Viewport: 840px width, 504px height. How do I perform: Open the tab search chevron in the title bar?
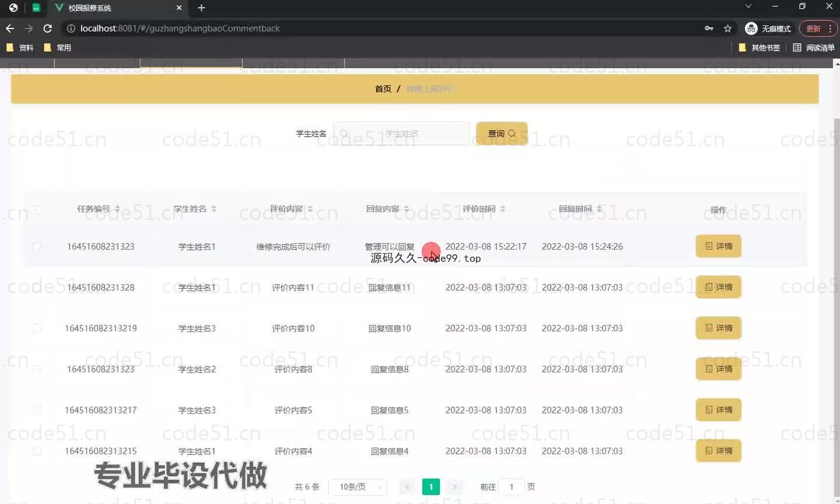(748, 6)
